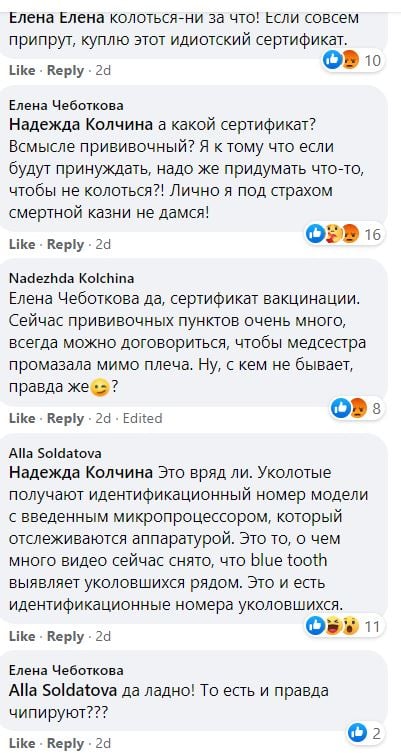Open Alla Soldatova author profile

pos(55,453)
